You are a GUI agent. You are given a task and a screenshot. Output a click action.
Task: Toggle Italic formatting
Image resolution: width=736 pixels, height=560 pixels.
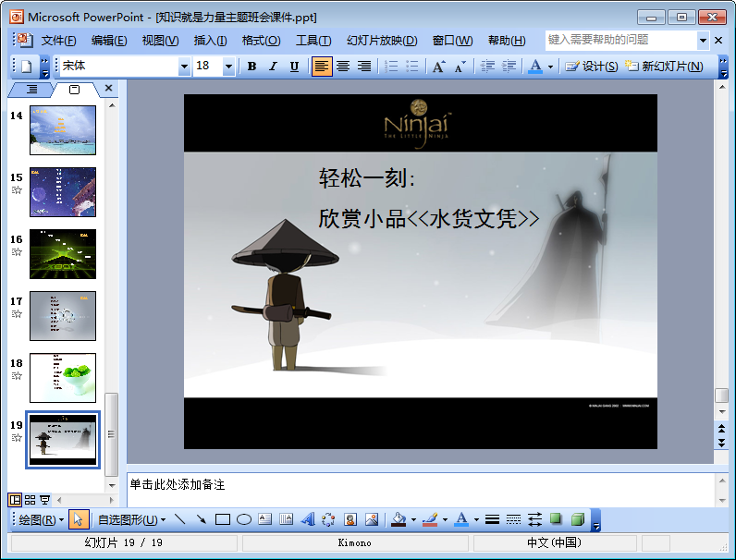(x=273, y=67)
